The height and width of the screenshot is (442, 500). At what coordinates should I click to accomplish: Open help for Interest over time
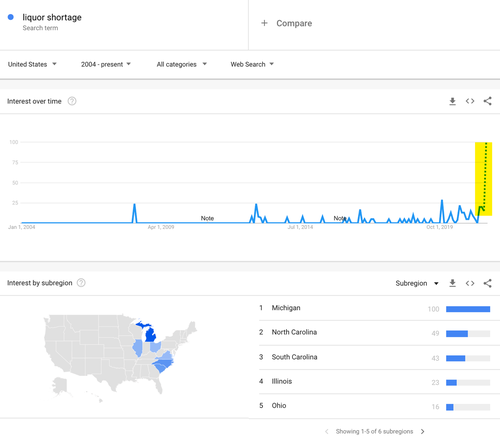[x=72, y=101]
